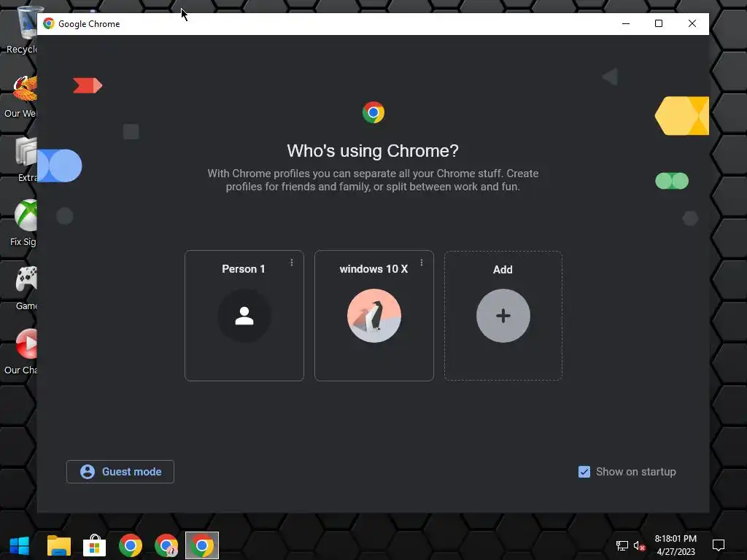The height and width of the screenshot is (560, 747).
Task: Click the Add label on the dashed card
Action: (503, 270)
